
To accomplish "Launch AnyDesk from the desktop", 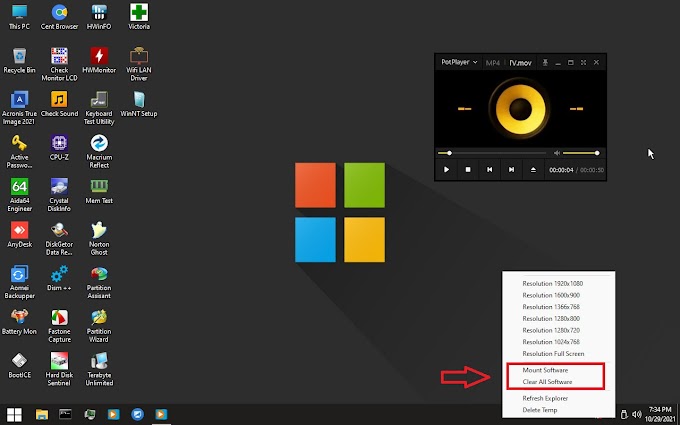I will (19, 235).
